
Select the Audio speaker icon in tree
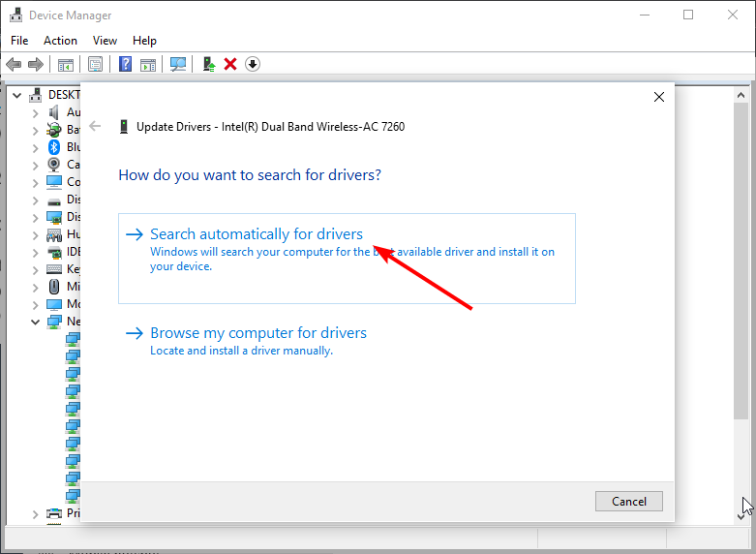pos(53,112)
